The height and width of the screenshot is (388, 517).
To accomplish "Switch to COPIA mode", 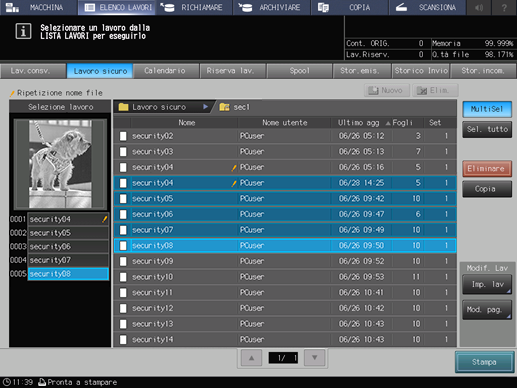I will [x=349, y=7].
